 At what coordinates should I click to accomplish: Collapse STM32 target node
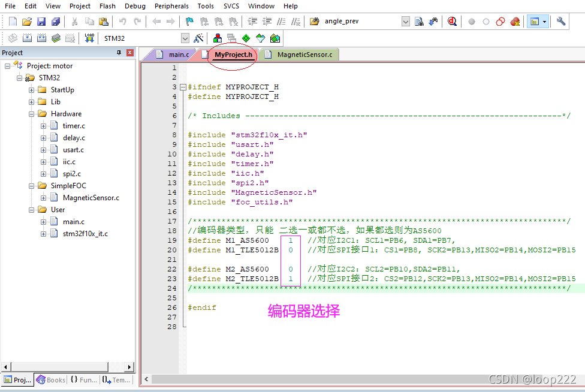pos(19,78)
